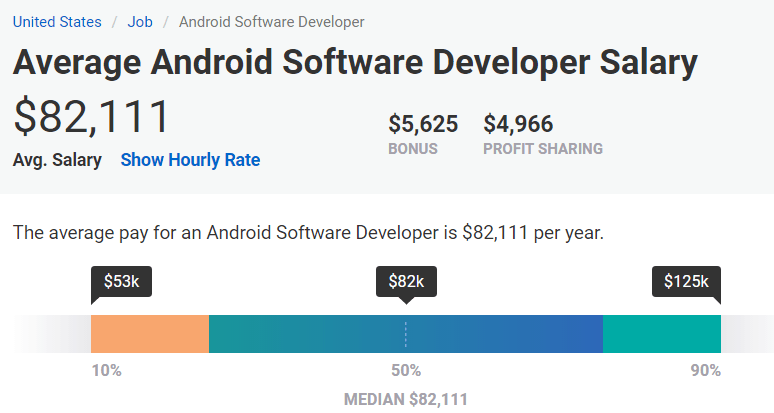
Task: Click the PROFIT SHARING label
Action: [x=543, y=149]
